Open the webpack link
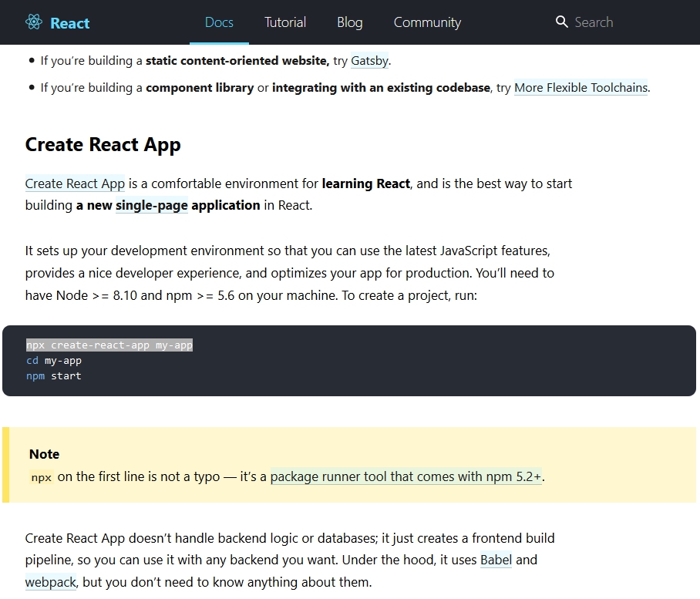 pos(51,582)
